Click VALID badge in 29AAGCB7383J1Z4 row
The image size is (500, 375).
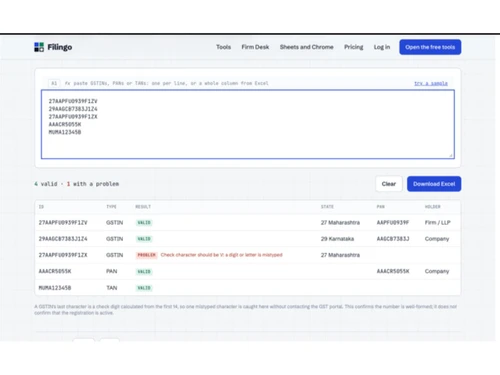coord(144,239)
